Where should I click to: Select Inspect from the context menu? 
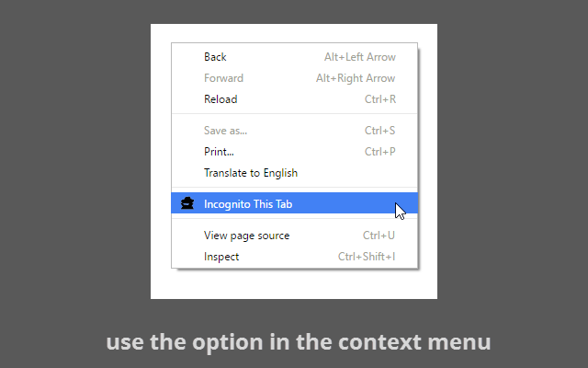point(221,257)
